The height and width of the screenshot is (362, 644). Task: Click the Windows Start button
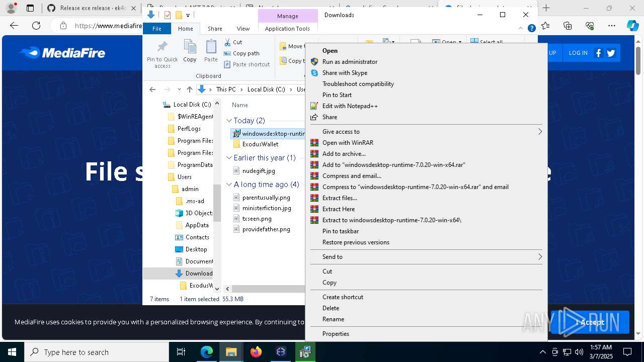12,352
